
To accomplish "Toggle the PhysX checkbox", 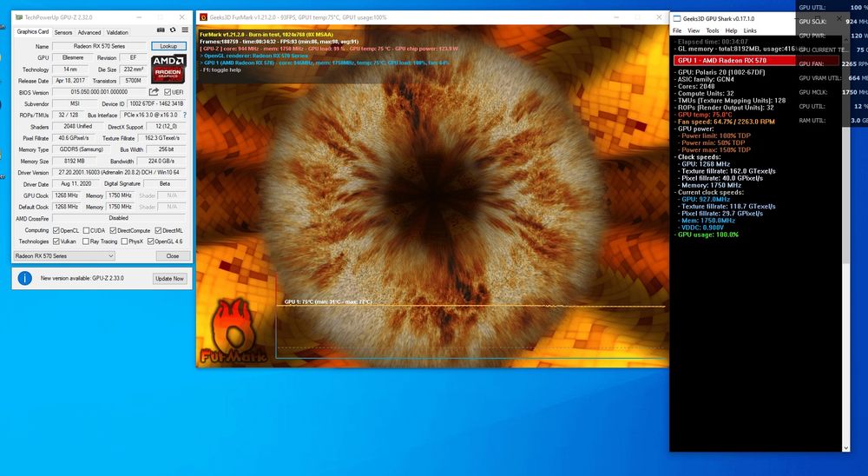I will pyautogui.click(x=124, y=241).
